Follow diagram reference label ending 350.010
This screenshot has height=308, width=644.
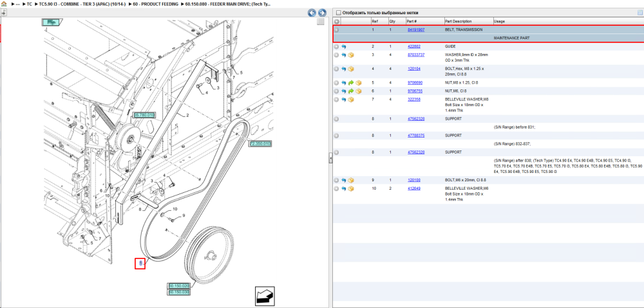(x=260, y=143)
